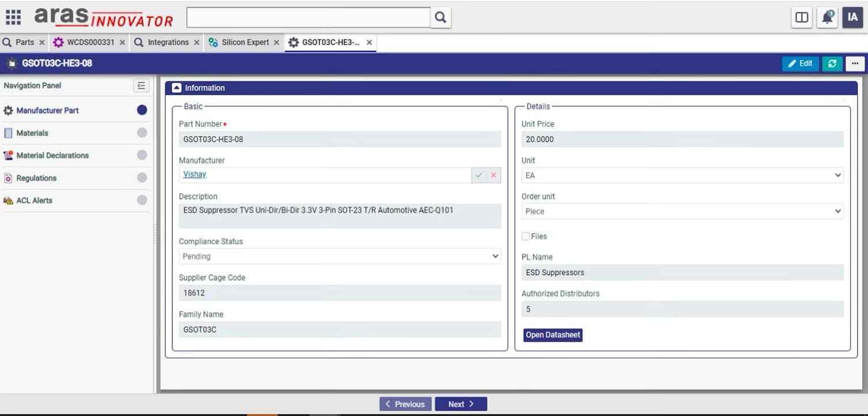Click the search magnifier button

click(x=440, y=17)
